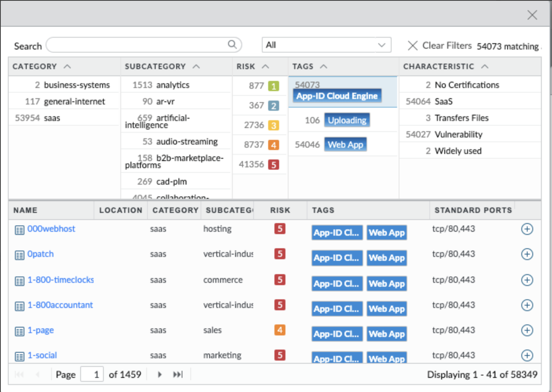The width and height of the screenshot is (552, 392).
Task: Open the 1-800-timeclocks application link
Action: click(x=61, y=280)
